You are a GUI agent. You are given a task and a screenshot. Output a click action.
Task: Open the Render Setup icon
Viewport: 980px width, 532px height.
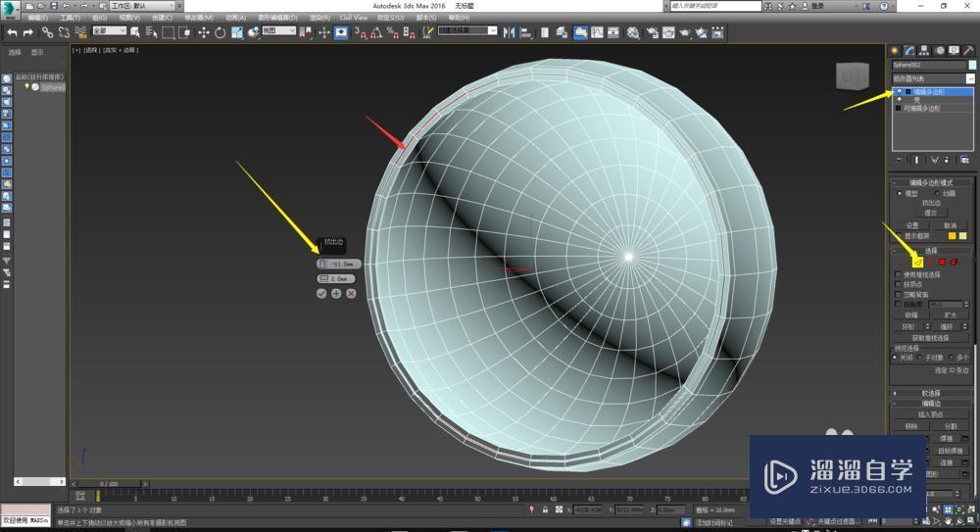653,32
